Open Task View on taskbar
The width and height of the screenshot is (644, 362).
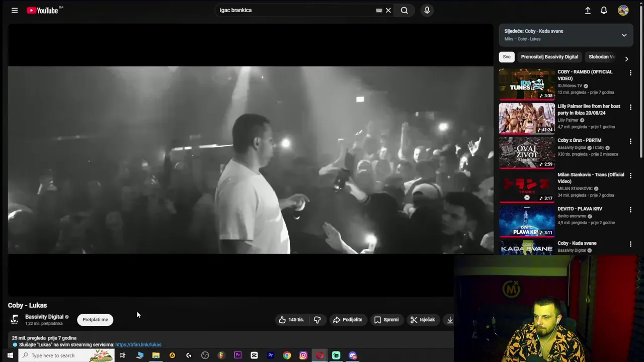click(x=122, y=355)
